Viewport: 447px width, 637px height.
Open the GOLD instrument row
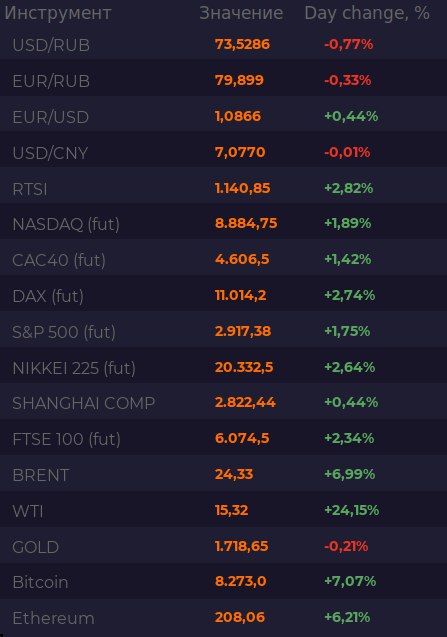[224, 546]
